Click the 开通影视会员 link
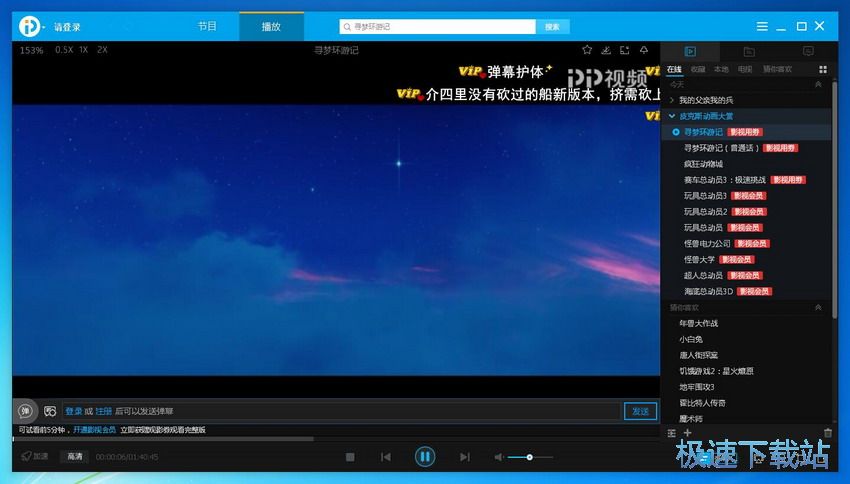Image resolution: width=850 pixels, height=484 pixels. click(x=94, y=430)
